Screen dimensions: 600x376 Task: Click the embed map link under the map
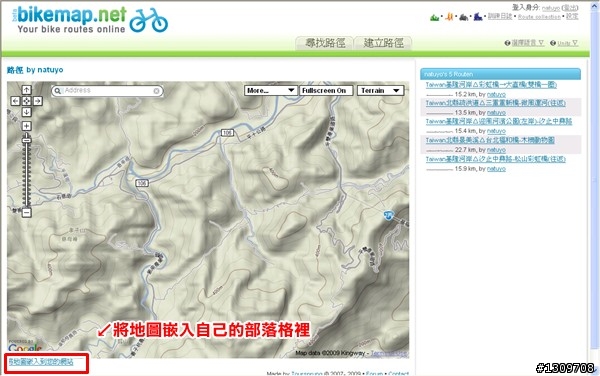point(41,362)
